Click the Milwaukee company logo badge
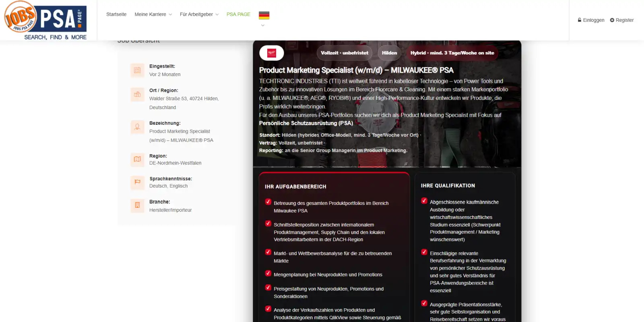This screenshot has height=322, width=644. pyautogui.click(x=272, y=53)
